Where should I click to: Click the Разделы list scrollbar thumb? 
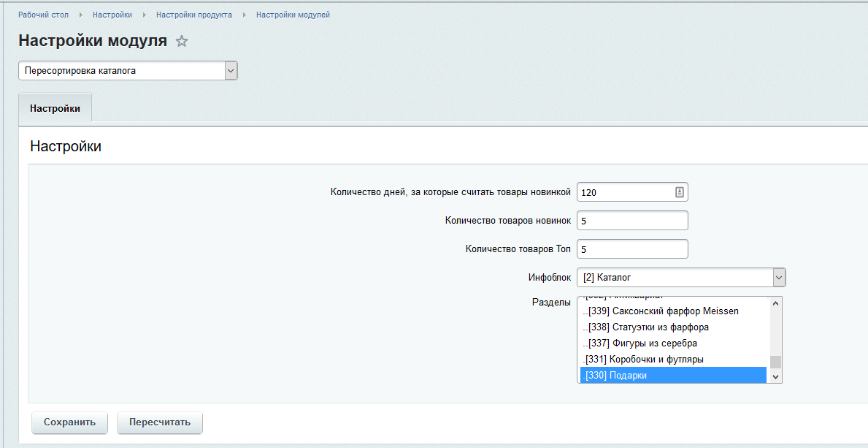coord(775,362)
